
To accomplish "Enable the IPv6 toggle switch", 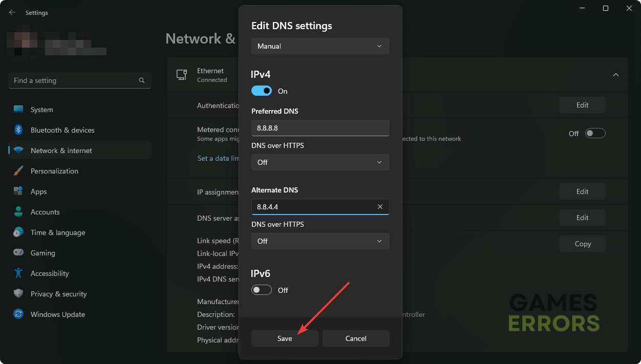I will 262,290.
